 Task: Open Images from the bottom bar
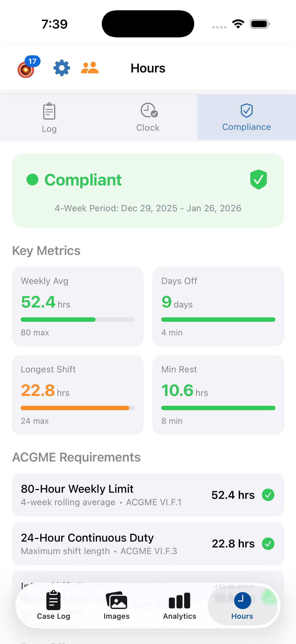[x=116, y=605]
